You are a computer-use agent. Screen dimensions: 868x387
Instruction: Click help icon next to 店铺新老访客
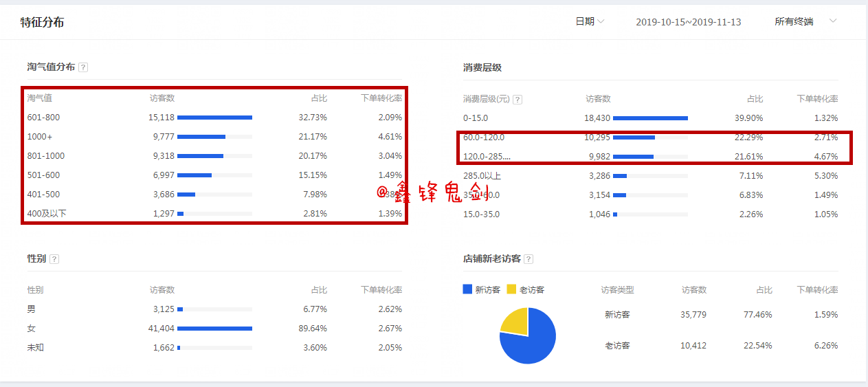(528, 259)
